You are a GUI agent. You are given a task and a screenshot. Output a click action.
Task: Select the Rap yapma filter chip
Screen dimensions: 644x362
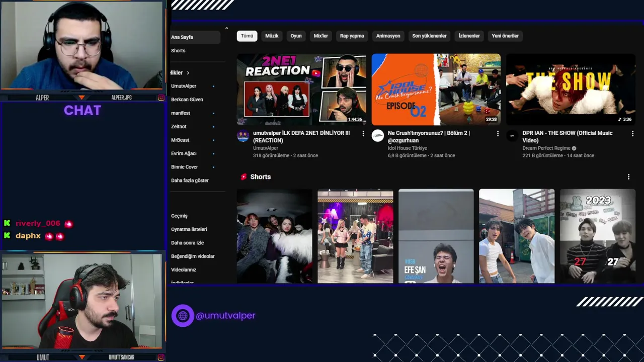(x=352, y=36)
